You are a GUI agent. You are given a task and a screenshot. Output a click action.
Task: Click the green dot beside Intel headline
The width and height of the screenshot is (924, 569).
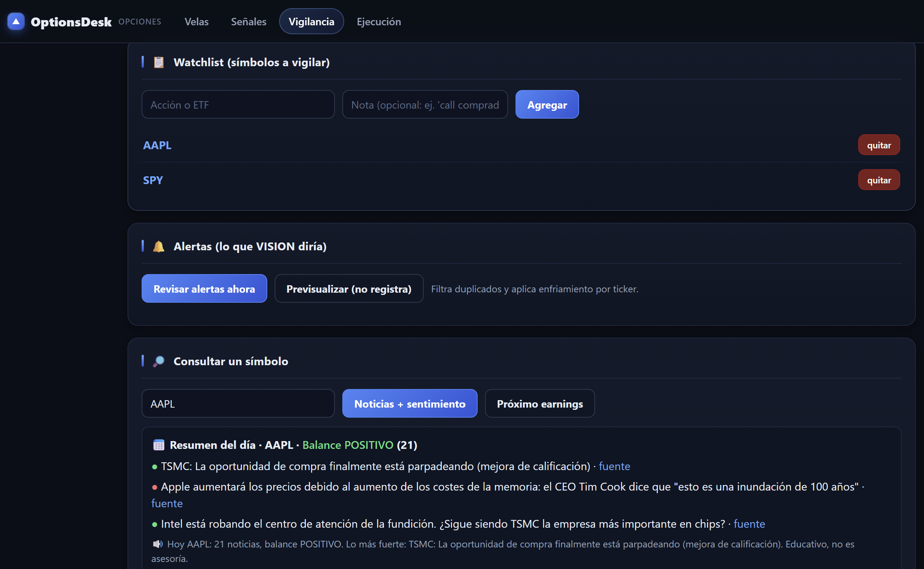tap(155, 525)
